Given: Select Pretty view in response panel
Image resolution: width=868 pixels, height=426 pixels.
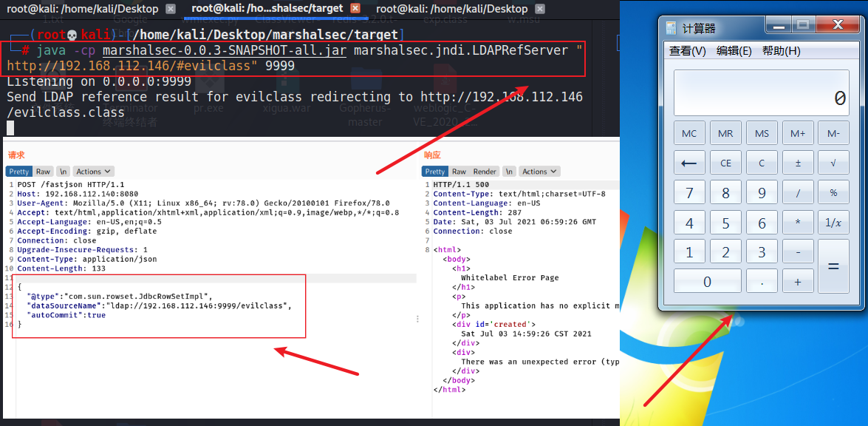Looking at the screenshot, I should click(435, 172).
